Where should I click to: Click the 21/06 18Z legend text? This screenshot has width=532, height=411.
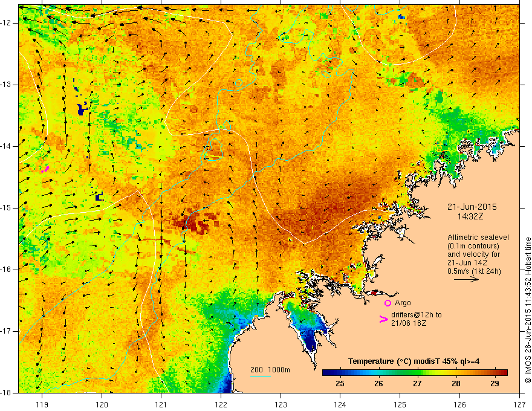click(409, 323)
